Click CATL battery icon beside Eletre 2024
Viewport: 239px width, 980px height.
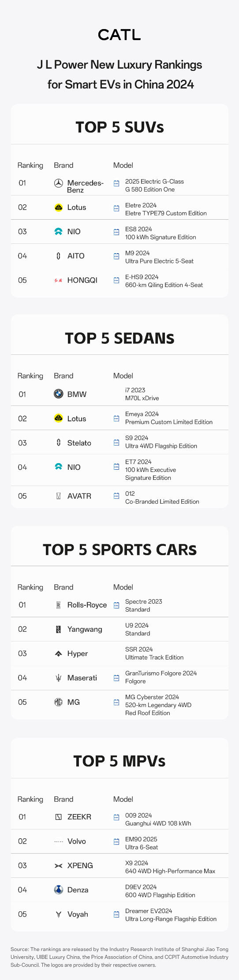click(x=116, y=208)
